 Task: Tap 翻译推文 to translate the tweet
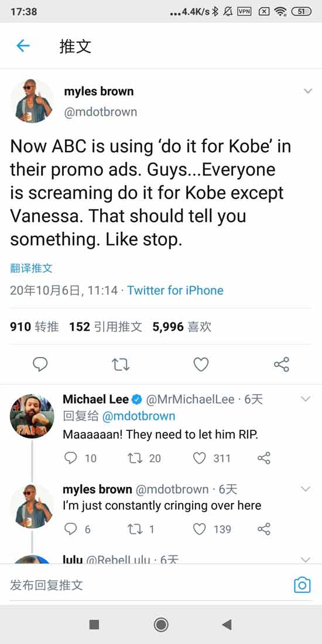[x=31, y=269]
